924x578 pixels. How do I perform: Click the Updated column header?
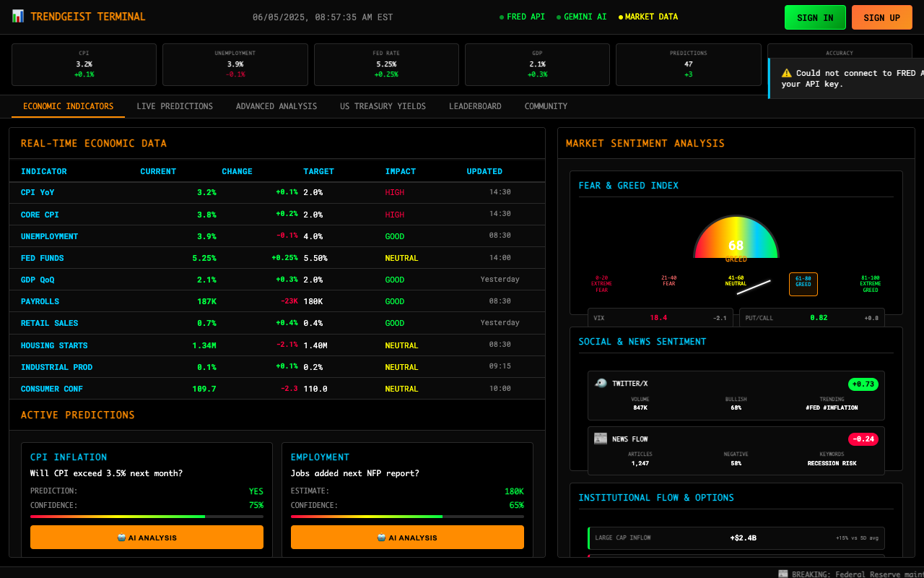(484, 171)
